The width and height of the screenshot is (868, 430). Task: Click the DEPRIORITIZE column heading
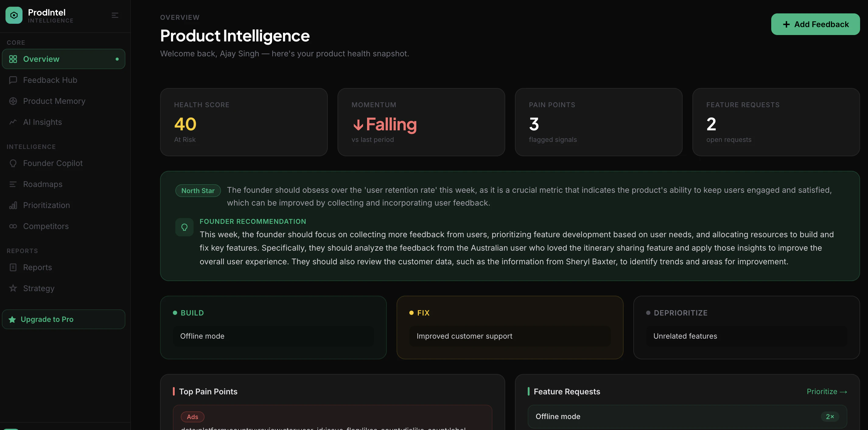tap(680, 313)
